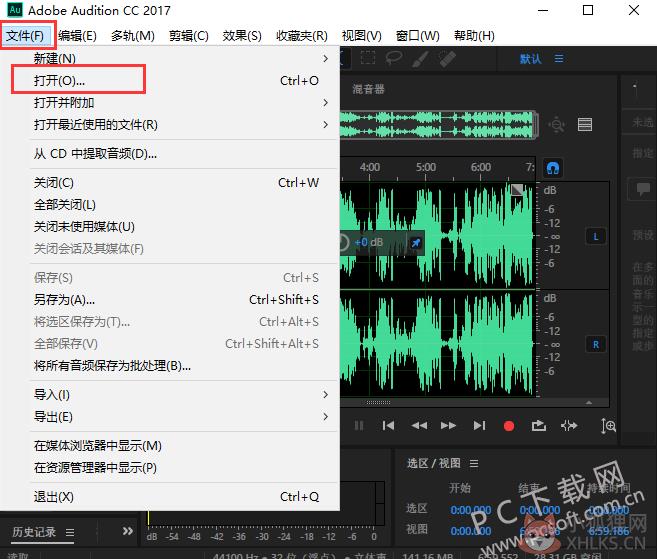657x559 pixels.
Task: Click the zoom in amplitude icon
Action: (608, 426)
